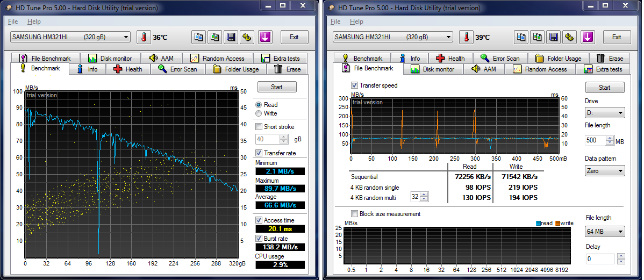
Task: Open the Disk monitor tab in right window
Action: [433, 69]
